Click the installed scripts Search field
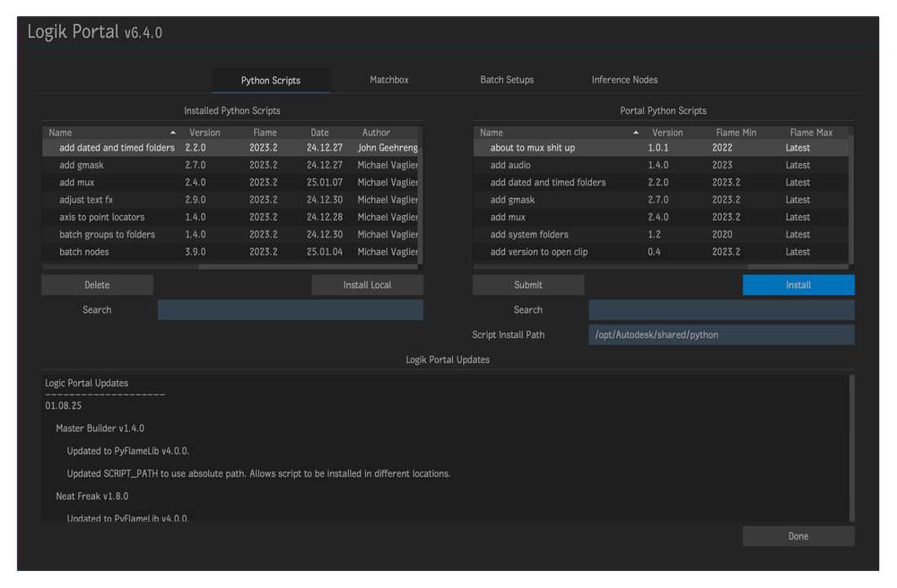The height and width of the screenshot is (588, 897). [290, 309]
